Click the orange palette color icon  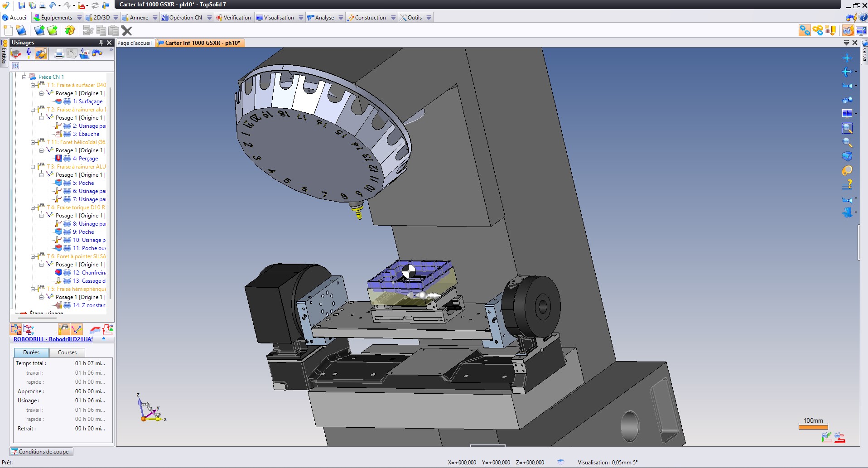tap(847, 170)
